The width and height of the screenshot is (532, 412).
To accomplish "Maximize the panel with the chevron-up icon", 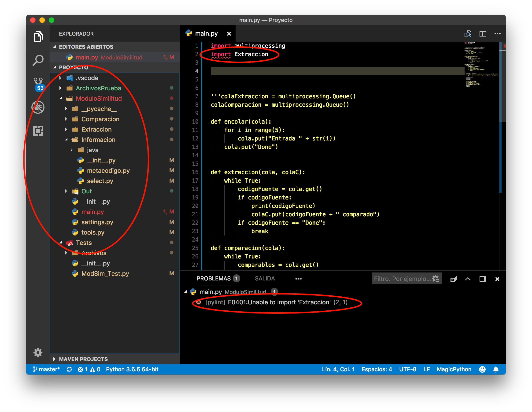I will tap(468, 279).
